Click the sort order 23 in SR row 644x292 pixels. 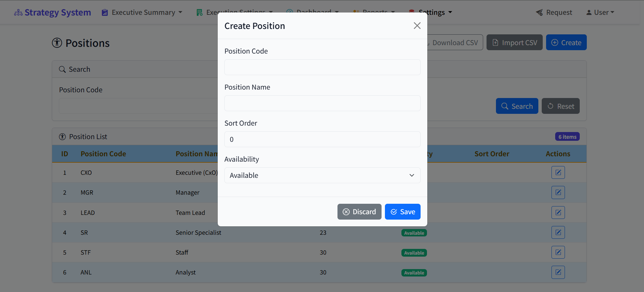pyautogui.click(x=323, y=233)
